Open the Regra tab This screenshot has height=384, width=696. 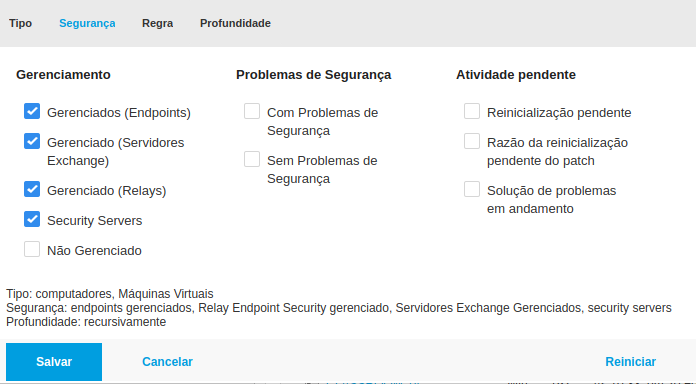point(158,23)
